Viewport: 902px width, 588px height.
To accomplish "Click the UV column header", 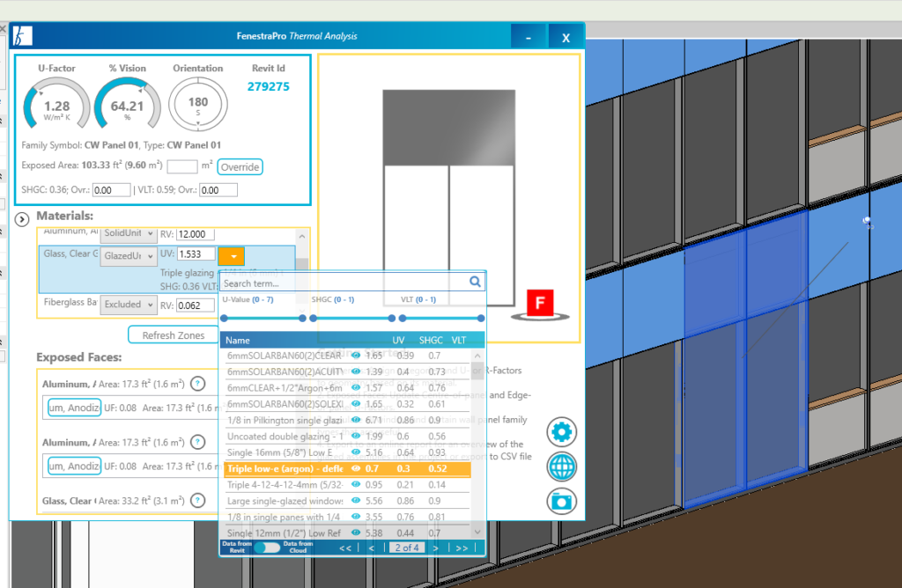I will pos(398,341).
